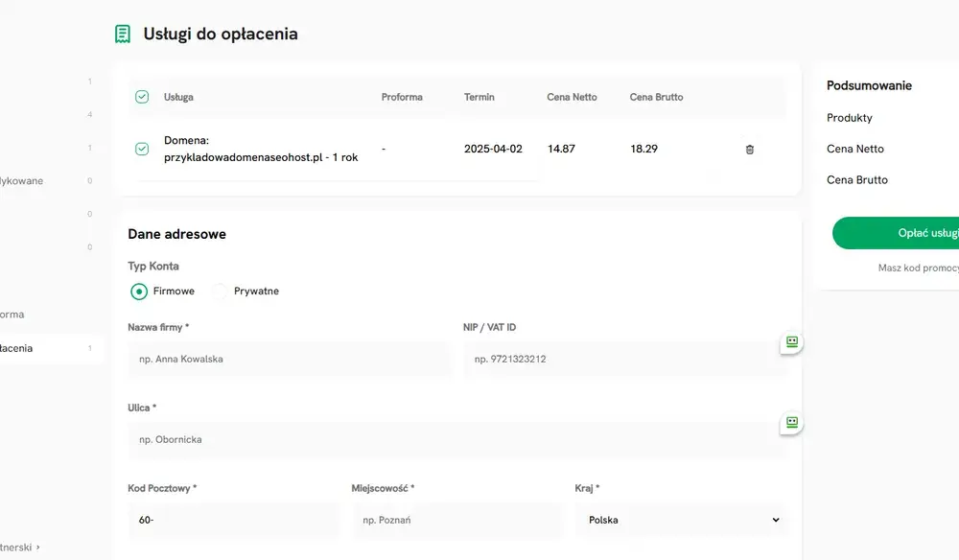Click the Podsumowanie heading
959x560 pixels.
pyautogui.click(x=869, y=85)
